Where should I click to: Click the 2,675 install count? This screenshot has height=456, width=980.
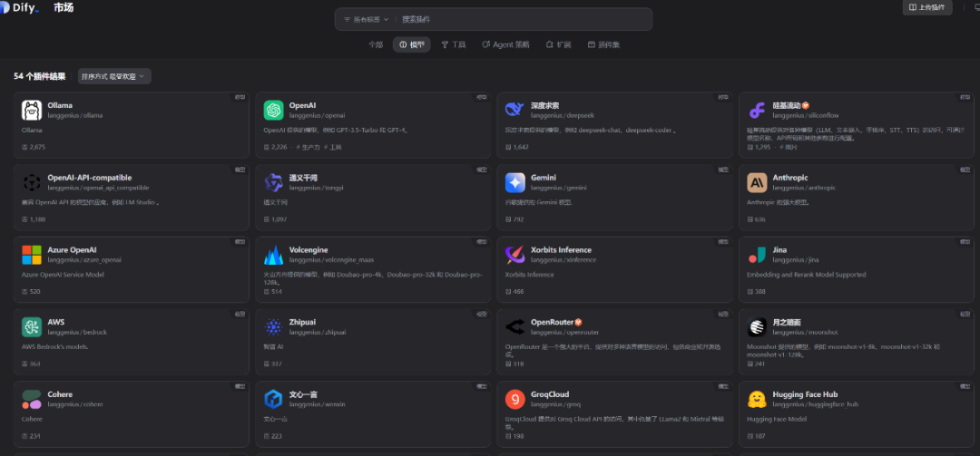coord(37,147)
